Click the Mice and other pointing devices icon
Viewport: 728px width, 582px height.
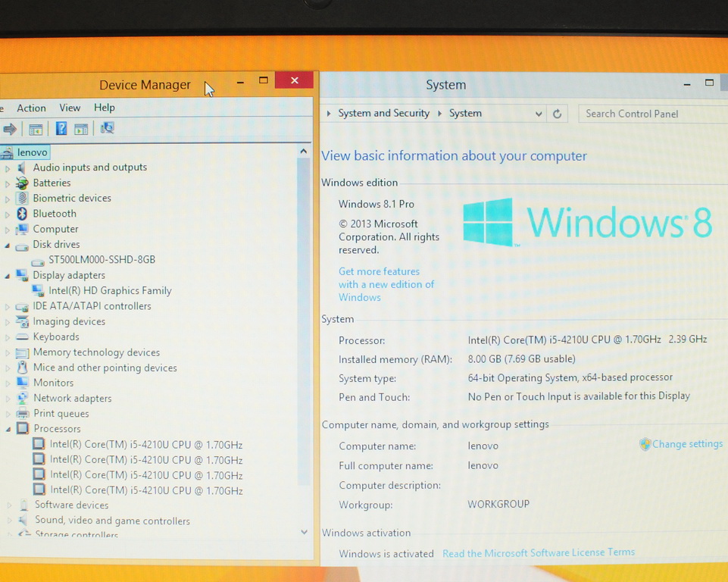tap(22, 368)
